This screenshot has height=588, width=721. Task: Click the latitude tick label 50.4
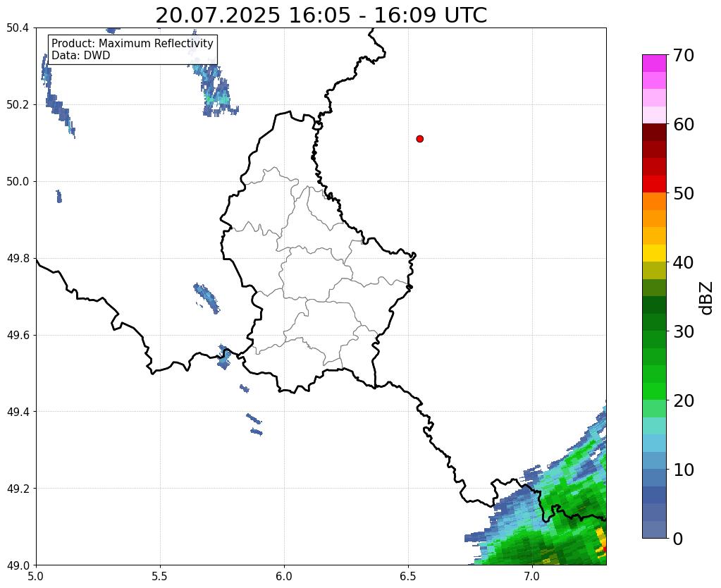(x=18, y=28)
